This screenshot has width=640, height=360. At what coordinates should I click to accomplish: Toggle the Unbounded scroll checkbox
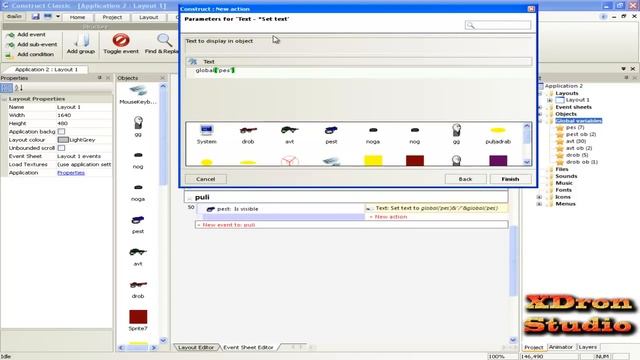61,148
